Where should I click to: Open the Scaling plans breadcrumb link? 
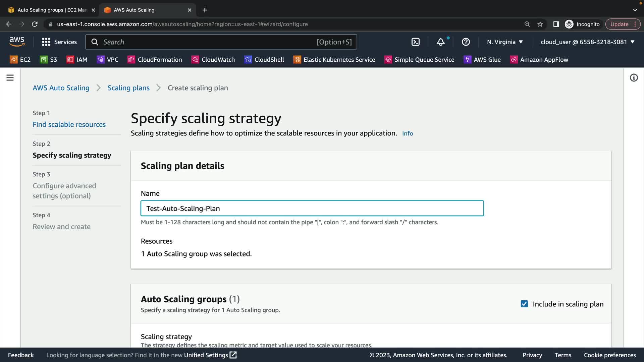[x=128, y=88]
